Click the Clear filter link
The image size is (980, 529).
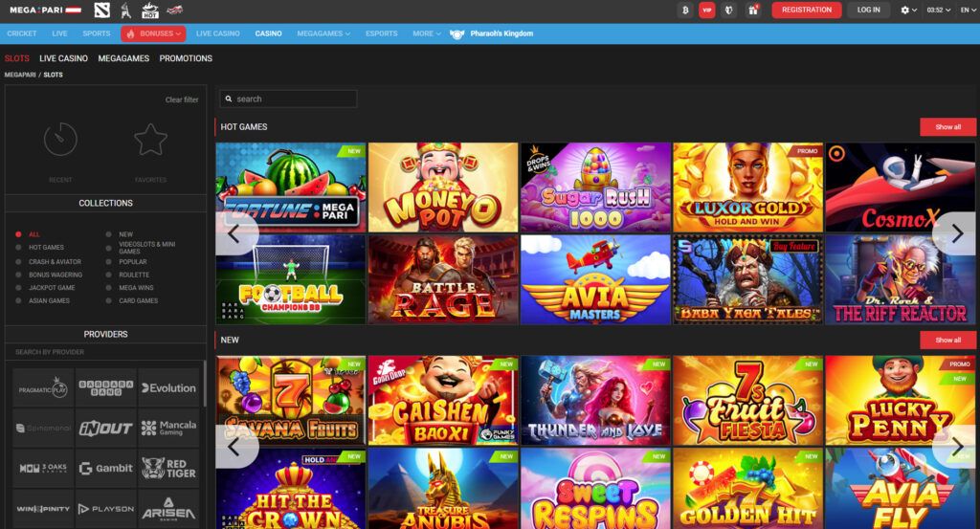182,99
